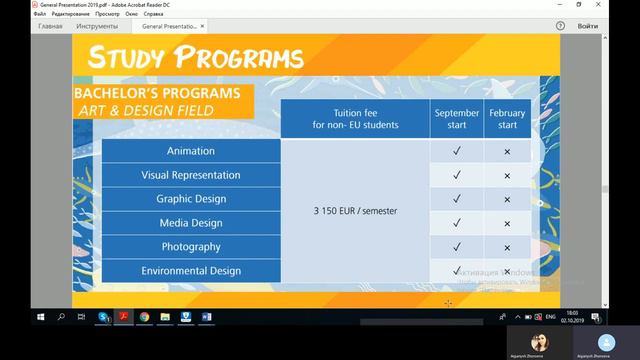Click the September checkmark for Graphic Design

pos(457,199)
